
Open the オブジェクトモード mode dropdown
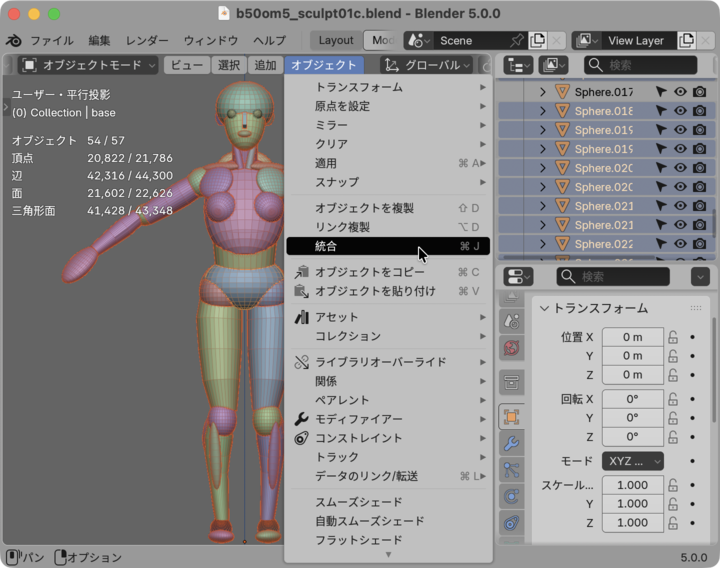88,65
